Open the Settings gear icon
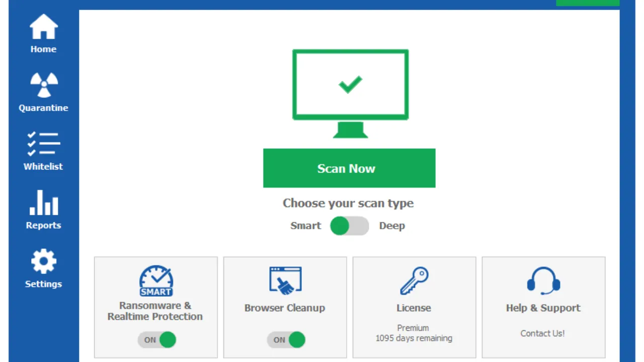This screenshot has height=362, width=644. coord(44,261)
